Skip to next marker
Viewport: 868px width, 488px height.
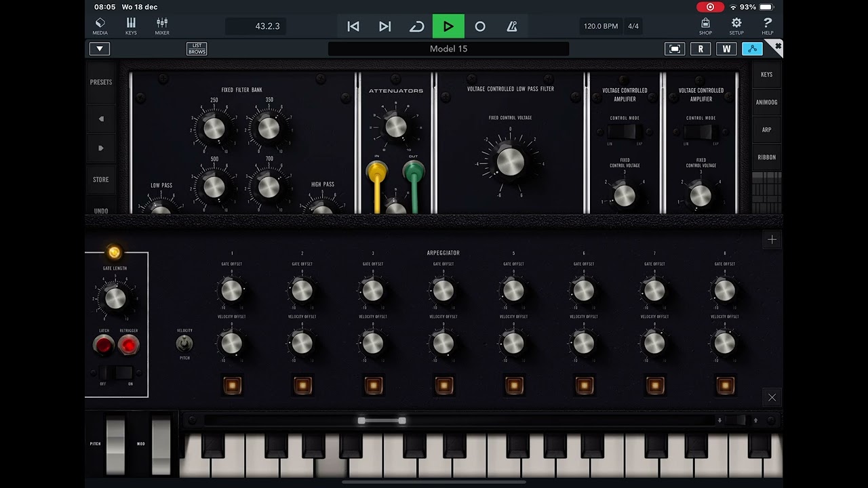(x=384, y=26)
